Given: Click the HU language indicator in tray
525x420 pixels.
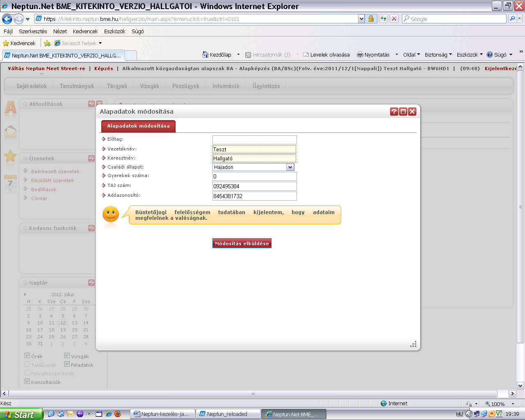Looking at the screenshot, I should (x=459, y=414).
